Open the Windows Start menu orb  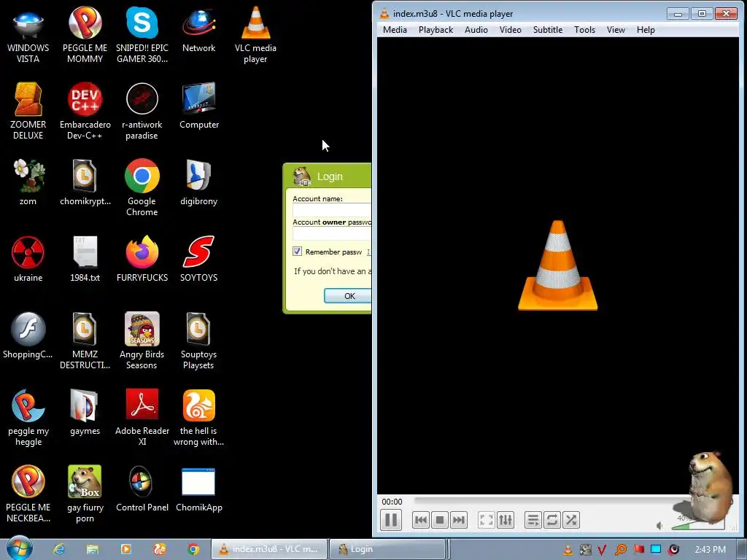tap(20, 548)
